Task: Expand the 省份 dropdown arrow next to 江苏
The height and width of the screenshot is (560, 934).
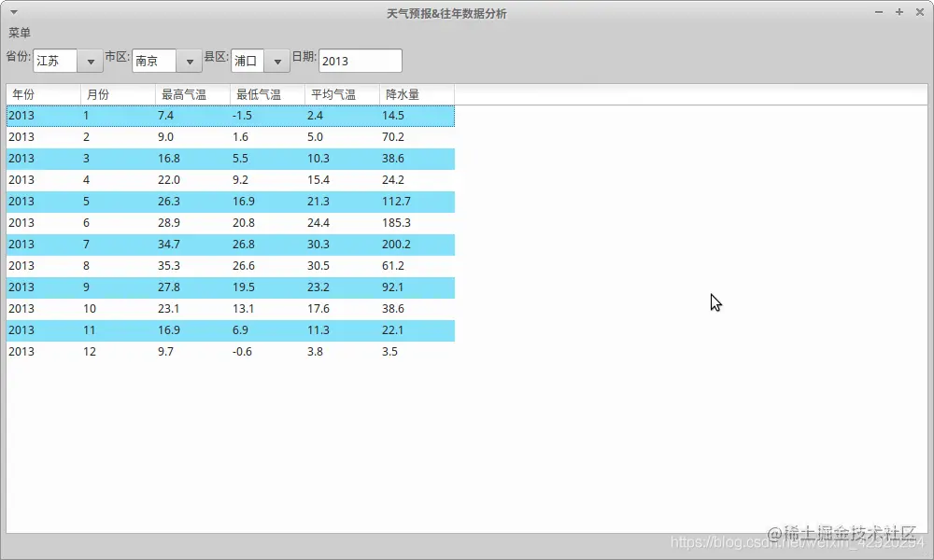Action: pos(91,61)
